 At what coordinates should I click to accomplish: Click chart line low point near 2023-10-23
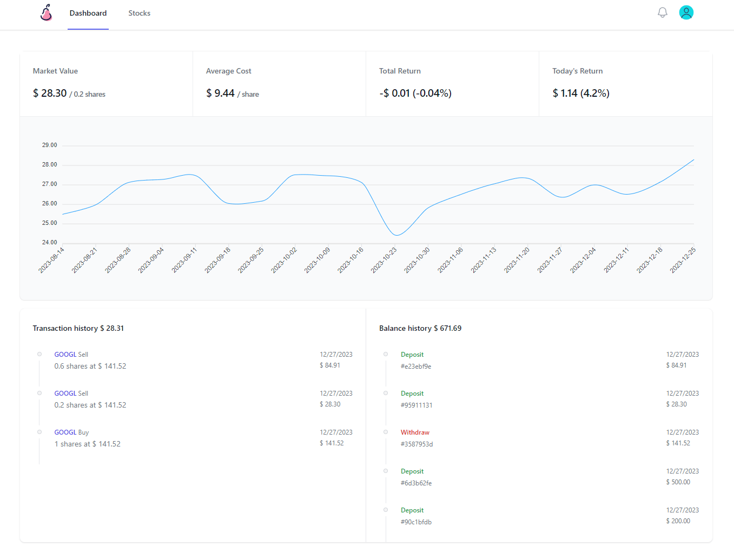point(396,235)
